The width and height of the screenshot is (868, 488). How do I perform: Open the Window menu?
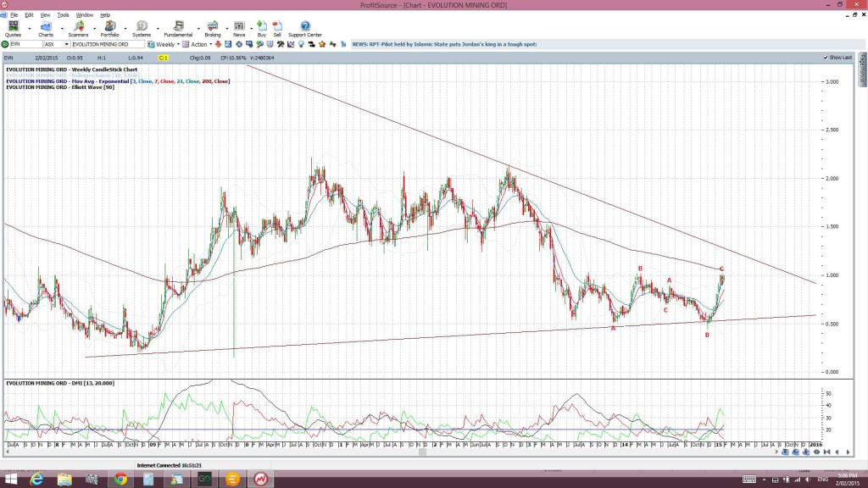(84, 15)
